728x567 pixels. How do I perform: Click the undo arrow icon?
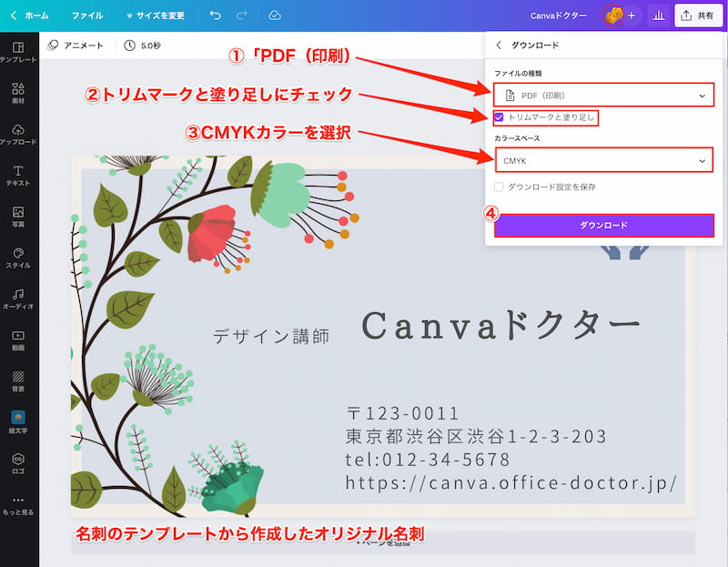click(x=215, y=15)
